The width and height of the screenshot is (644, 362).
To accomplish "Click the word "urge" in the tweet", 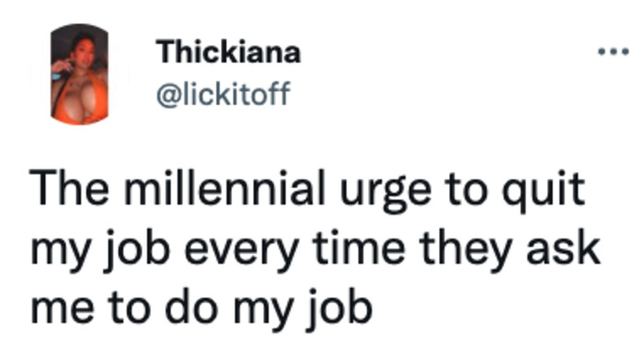I will (x=386, y=193).
